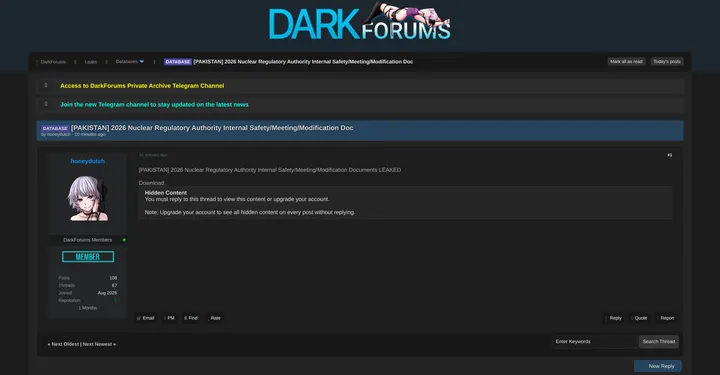Viewport: 720px width, 375px height.
Task: Focus the Enter Keywords search field
Action: coord(595,341)
